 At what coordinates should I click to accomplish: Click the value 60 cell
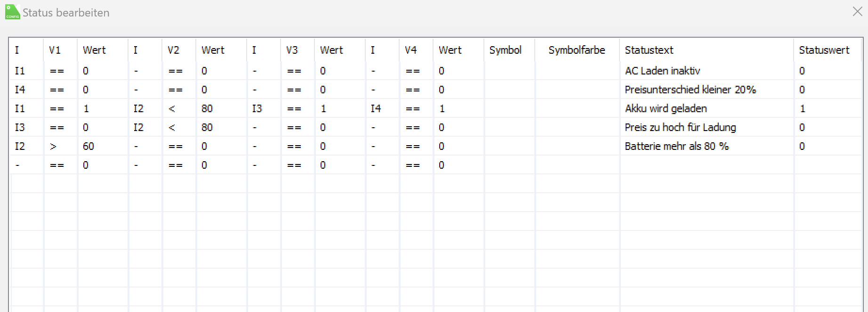88,146
